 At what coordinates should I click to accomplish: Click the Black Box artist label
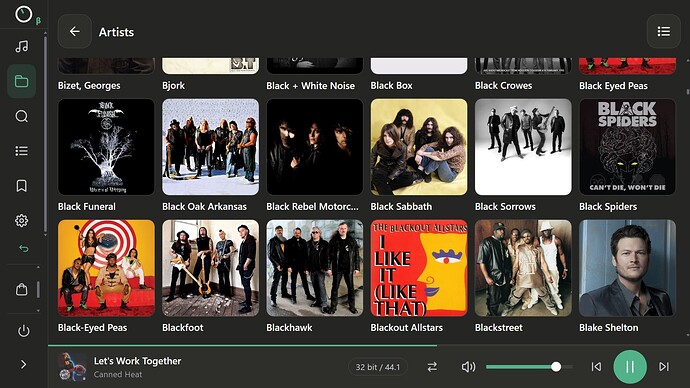[392, 86]
